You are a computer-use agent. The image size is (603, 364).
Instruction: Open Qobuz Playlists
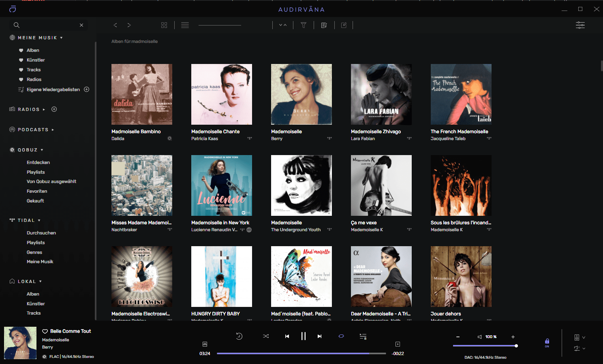point(36,172)
